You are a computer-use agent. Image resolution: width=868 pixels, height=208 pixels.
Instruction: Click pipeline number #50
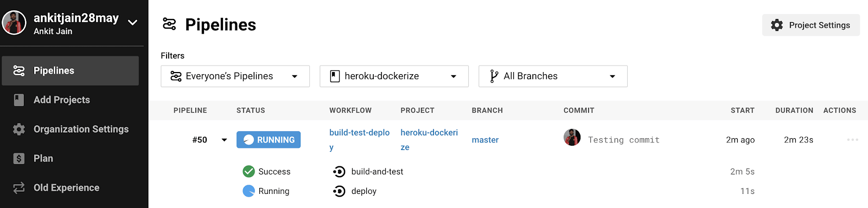coord(200,140)
